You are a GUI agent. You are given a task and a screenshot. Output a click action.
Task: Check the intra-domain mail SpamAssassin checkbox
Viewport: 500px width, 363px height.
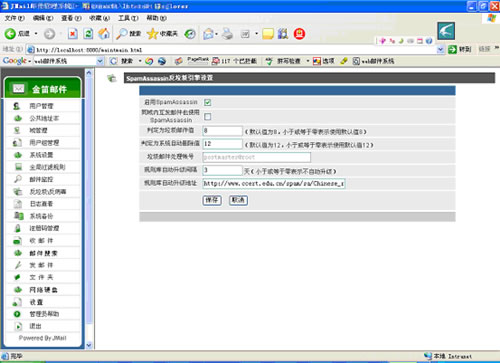point(208,116)
